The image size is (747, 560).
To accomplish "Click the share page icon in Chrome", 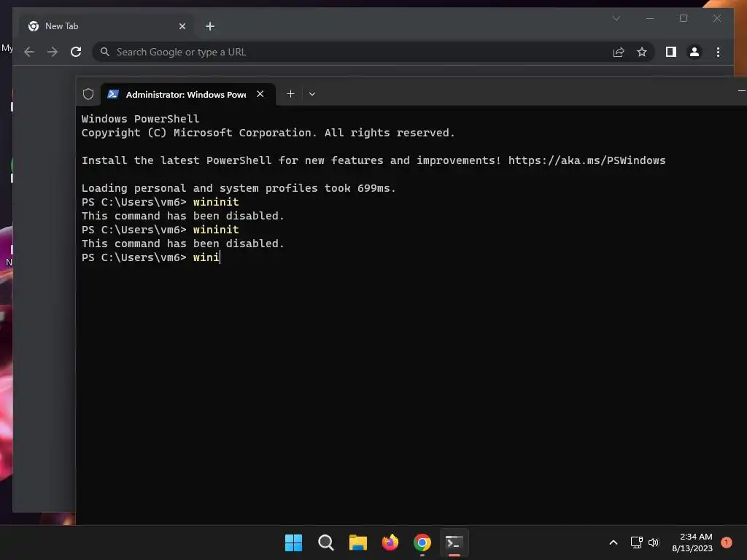I will click(x=619, y=52).
